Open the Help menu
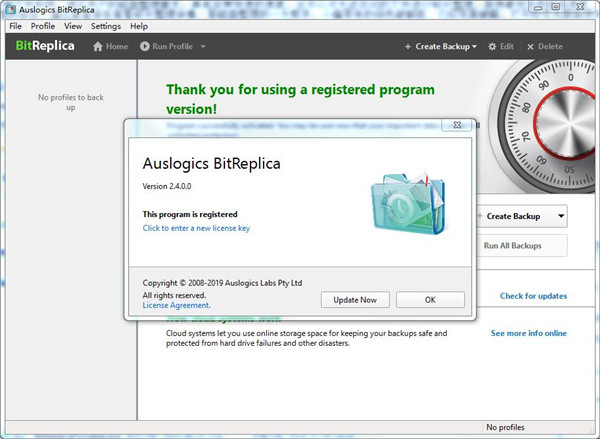 click(x=139, y=26)
